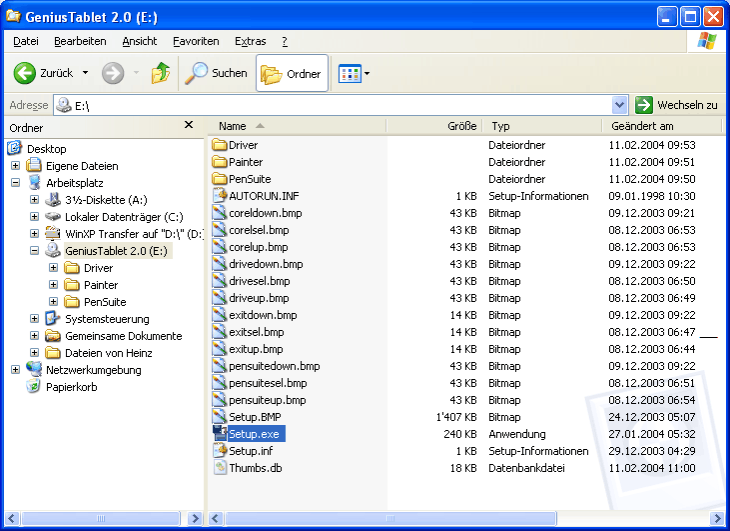Select the Systemsteuerung control panel icon
The height and width of the screenshot is (531, 730).
(53, 318)
